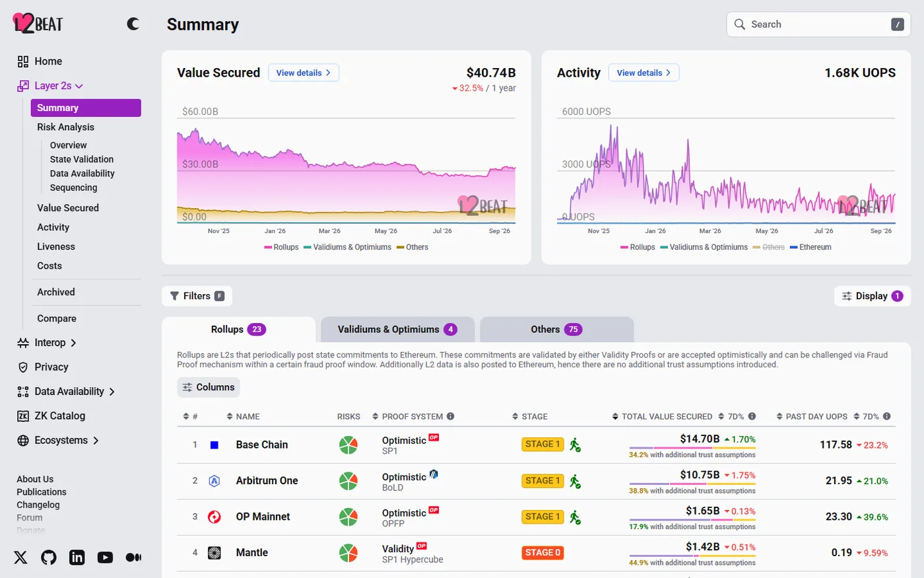Click View details on the Activity card

[x=644, y=73]
